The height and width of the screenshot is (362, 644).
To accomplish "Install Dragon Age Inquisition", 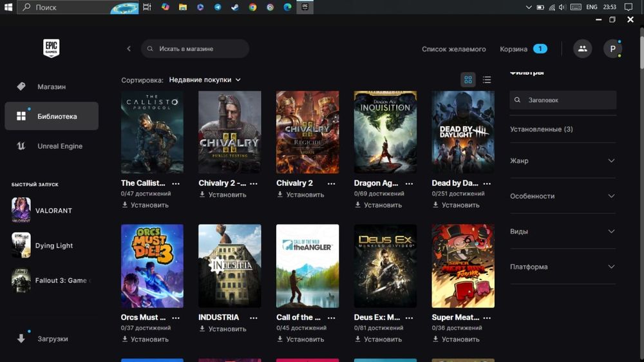I will tap(378, 205).
